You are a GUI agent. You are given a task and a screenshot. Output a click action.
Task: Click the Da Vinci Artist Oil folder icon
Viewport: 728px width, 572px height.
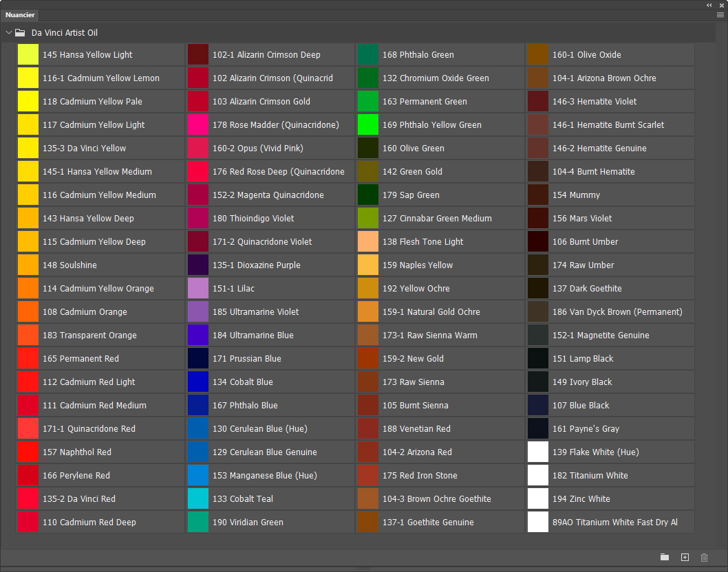tap(20, 33)
